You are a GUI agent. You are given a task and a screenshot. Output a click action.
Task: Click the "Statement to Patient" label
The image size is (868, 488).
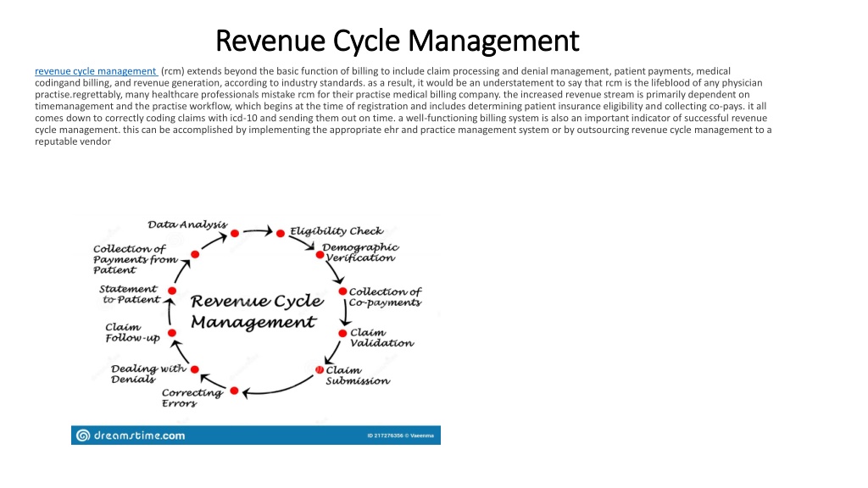130,294
